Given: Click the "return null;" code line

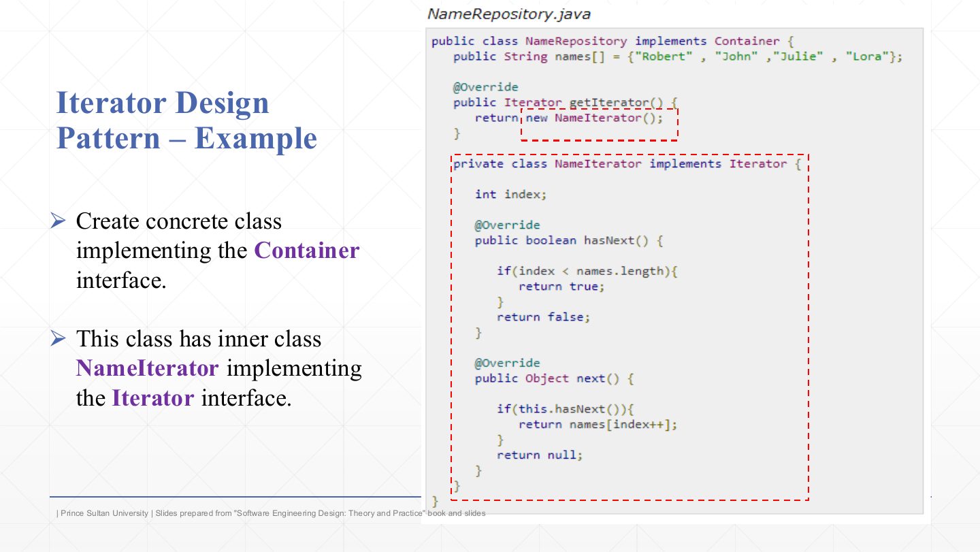Looking at the screenshot, I should pos(540,455).
